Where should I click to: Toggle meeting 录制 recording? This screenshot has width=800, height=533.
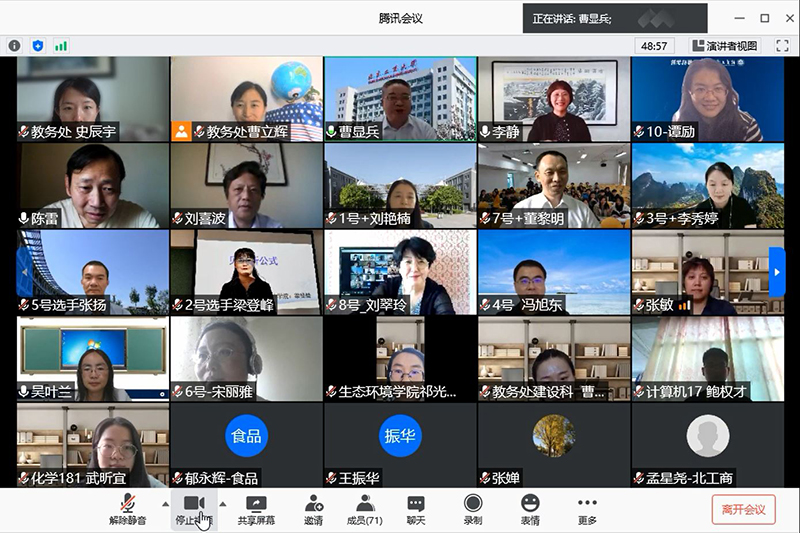click(x=473, y=509)
